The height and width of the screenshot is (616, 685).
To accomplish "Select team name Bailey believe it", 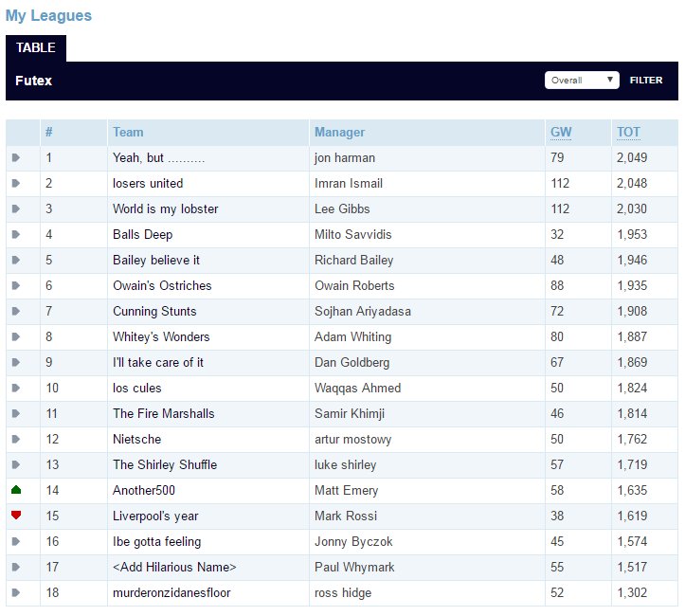I will (x=156, y=261).
